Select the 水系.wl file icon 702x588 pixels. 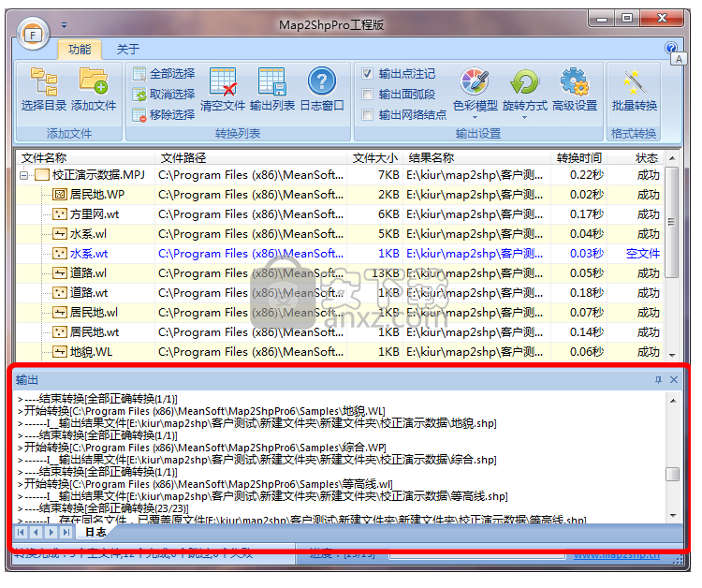pyautogui.click(x=60, y=234)
